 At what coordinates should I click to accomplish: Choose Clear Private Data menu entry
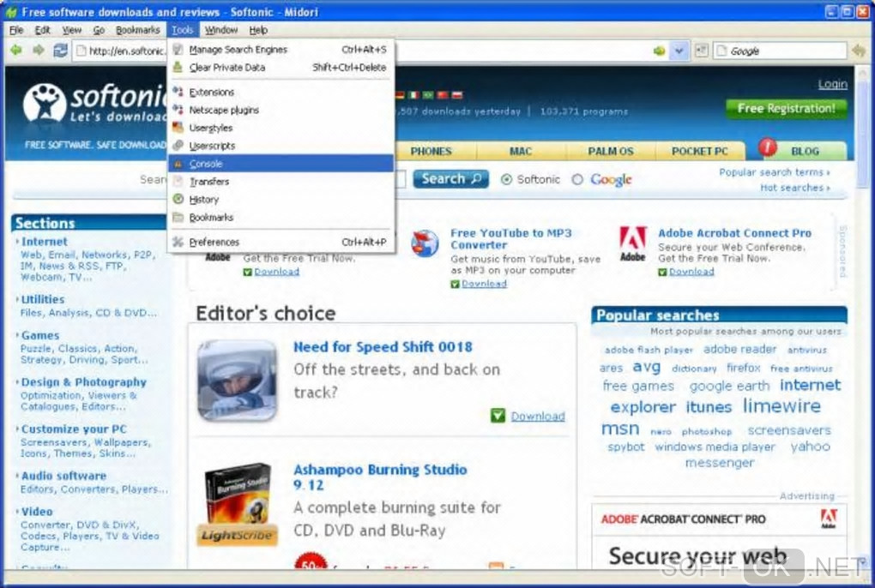pos(281,68)
